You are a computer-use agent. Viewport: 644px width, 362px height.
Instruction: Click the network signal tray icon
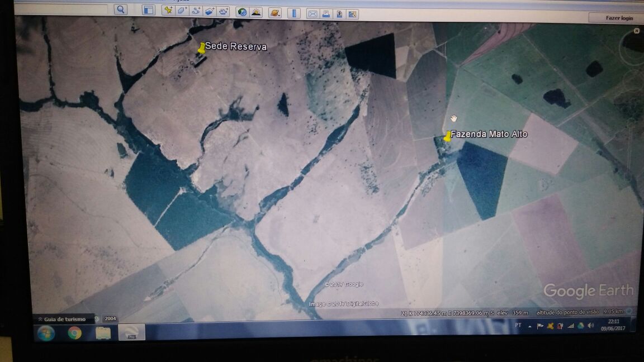570,326
